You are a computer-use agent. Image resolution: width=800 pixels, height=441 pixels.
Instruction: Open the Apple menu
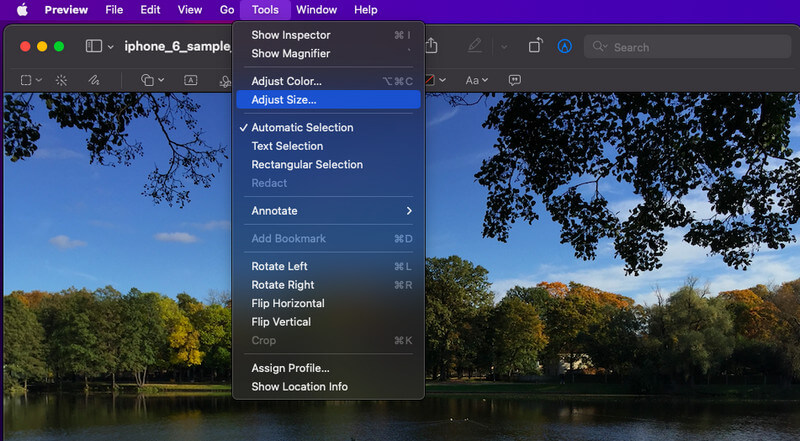point(22,10)
